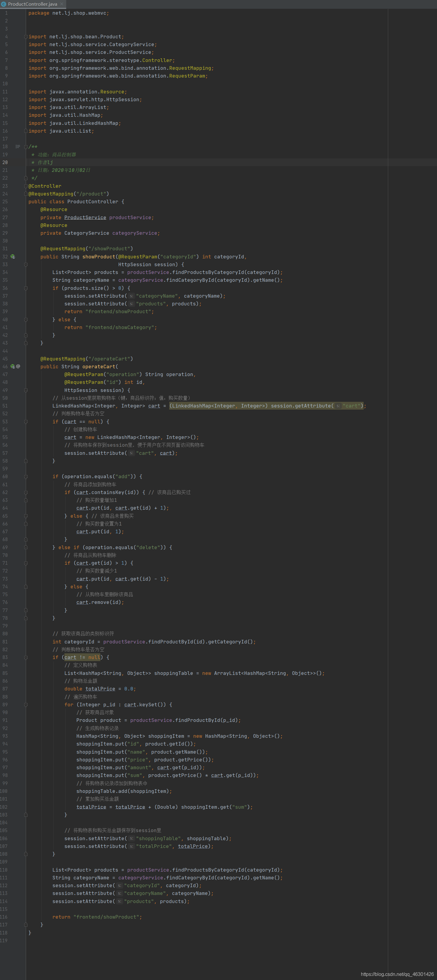Click the "s:" parameter hint before "shoppingTable"

tap(131, 838)
